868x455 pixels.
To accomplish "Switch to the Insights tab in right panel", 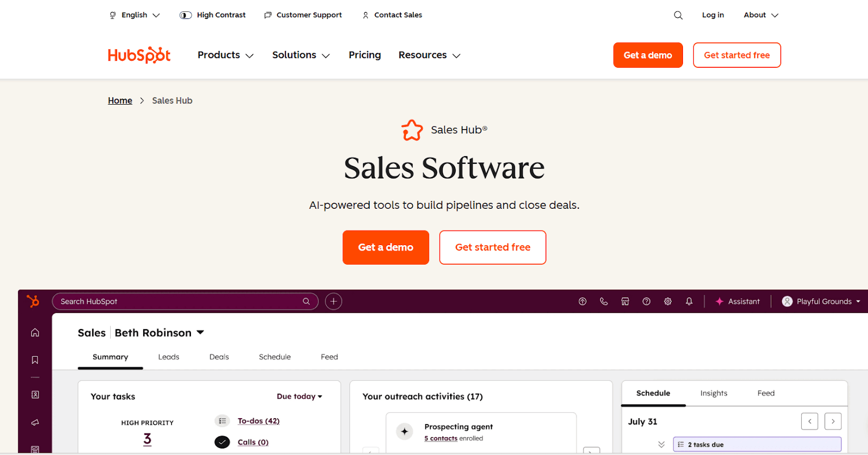I will click(x=713, y=393).
